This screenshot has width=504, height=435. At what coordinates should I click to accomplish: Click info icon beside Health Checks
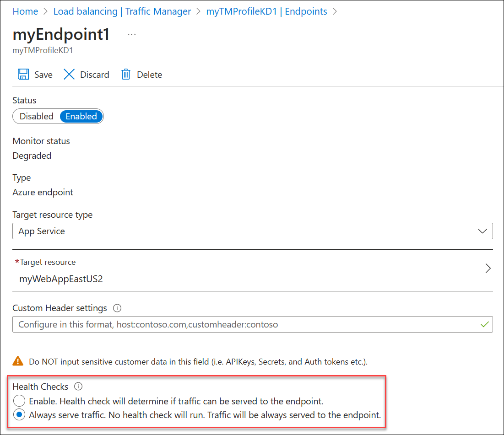coord(78,386)
